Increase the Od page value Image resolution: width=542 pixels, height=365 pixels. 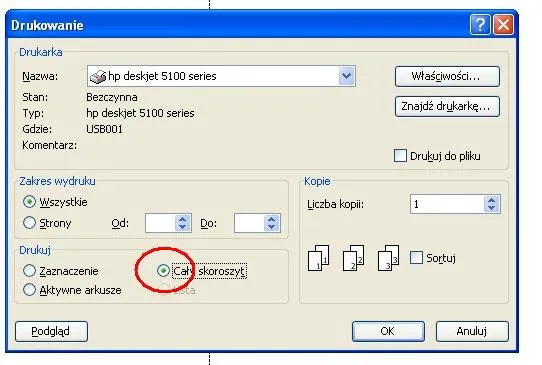183,219
